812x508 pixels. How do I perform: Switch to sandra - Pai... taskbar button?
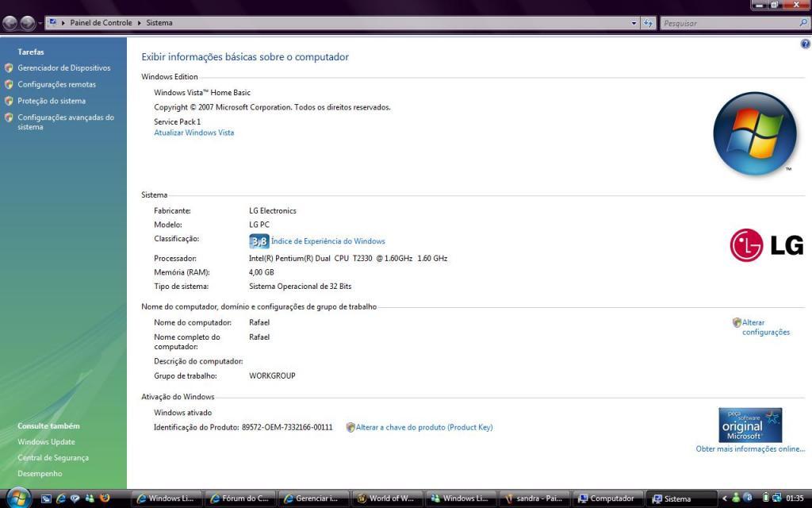pos(535,498)
